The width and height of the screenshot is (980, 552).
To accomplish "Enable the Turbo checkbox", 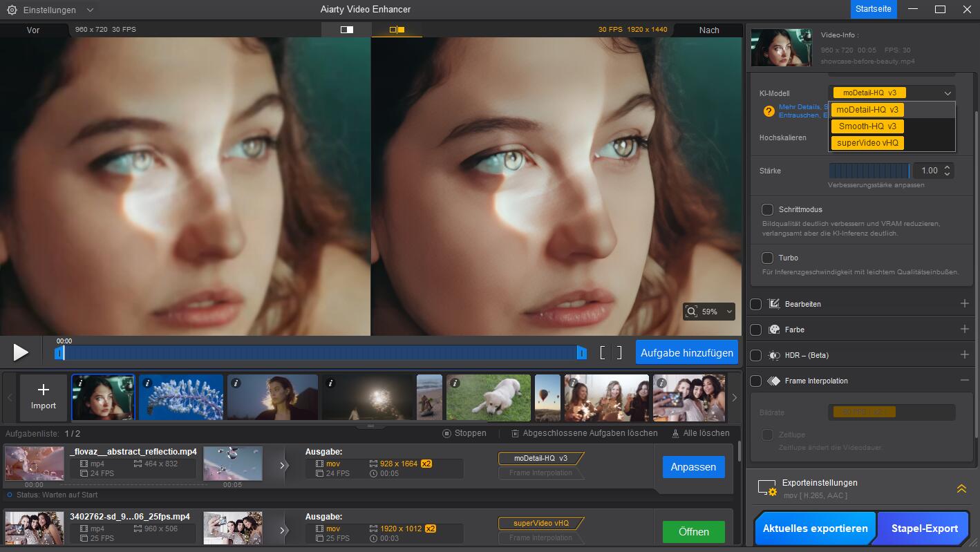I will pos(767,258).
